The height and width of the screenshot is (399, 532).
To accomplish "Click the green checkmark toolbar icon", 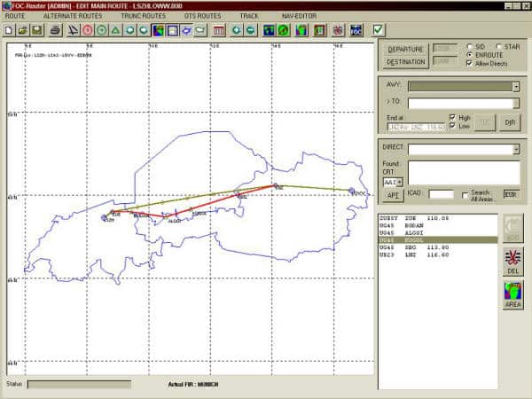I will tap(379, 30).
